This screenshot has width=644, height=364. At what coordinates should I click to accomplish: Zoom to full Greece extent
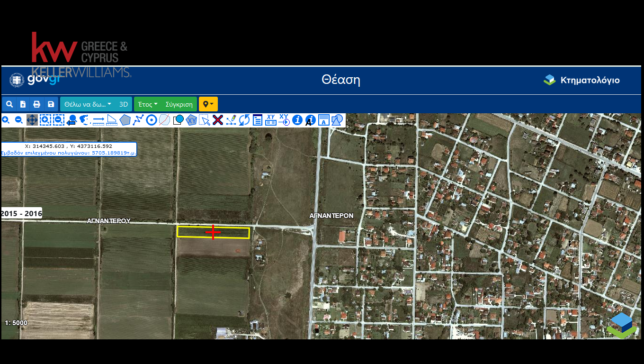click(85, 120)
